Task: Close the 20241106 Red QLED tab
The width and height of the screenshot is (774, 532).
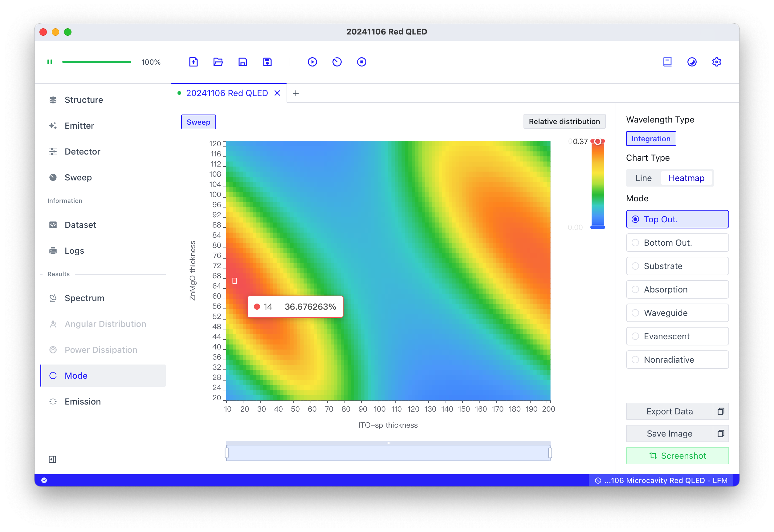Action: [x=277, y=93]
